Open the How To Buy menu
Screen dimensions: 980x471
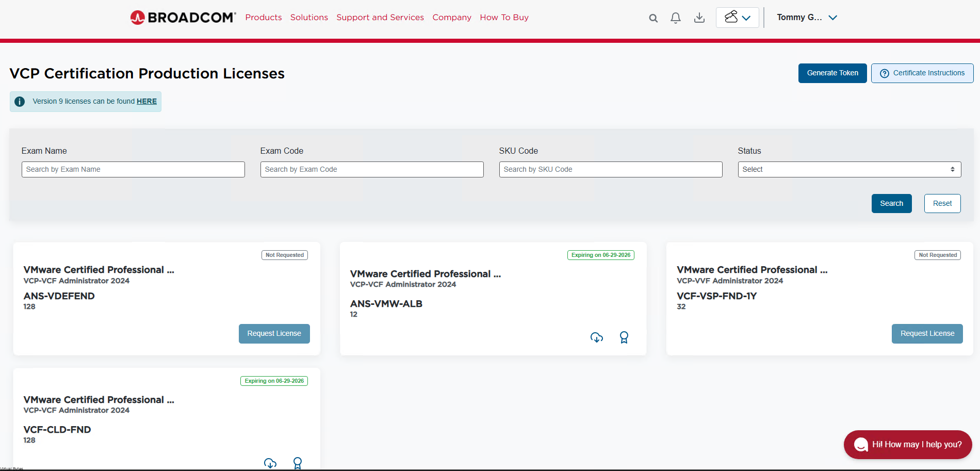pos(504,18)
